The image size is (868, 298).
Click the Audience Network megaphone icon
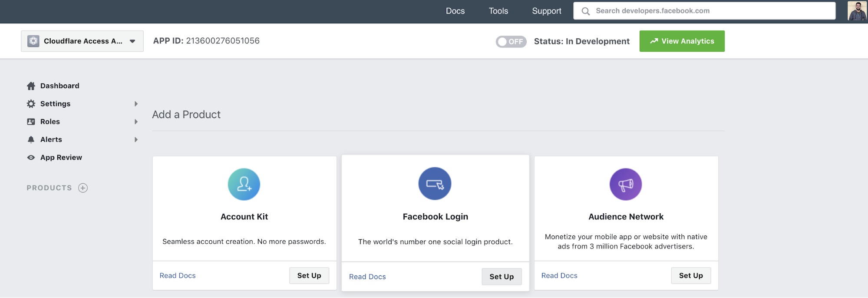(625, 184)
